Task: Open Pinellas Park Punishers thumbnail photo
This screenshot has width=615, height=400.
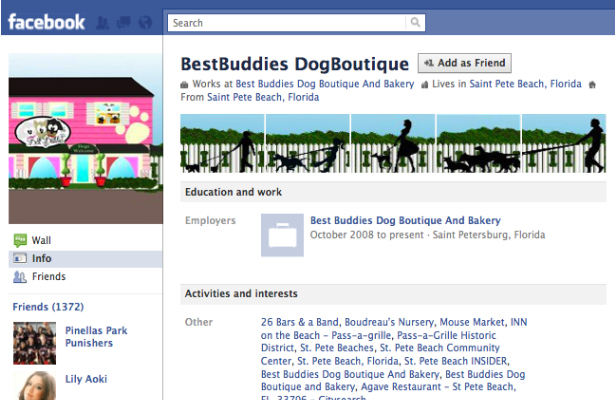Action: click(x=35, y=343)
